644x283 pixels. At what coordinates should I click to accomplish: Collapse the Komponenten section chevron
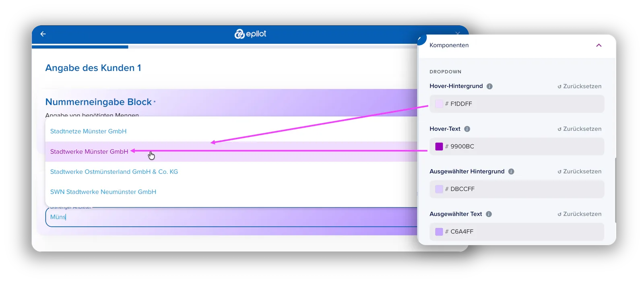[599, 45]
